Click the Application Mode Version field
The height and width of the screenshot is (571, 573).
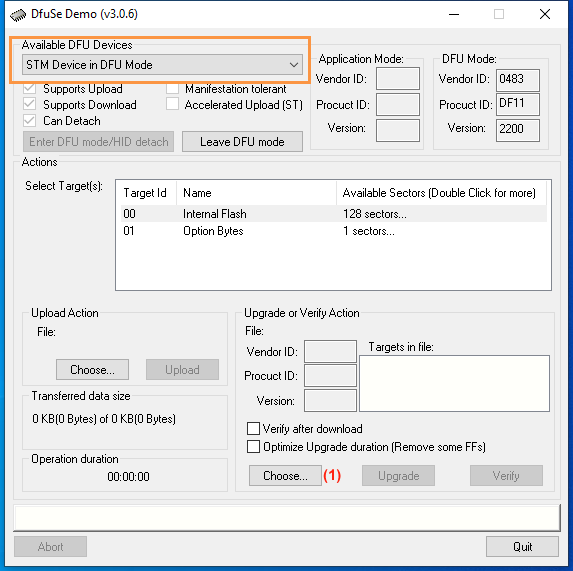click(x=398, y=130)
